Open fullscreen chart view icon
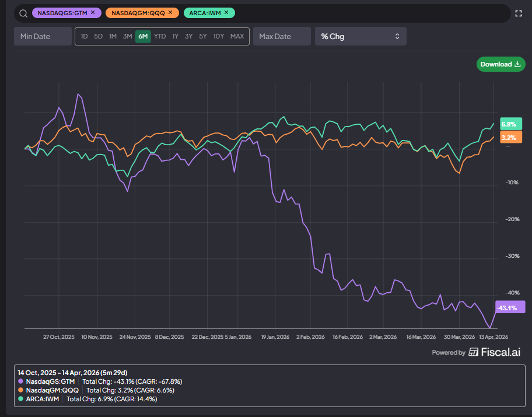 point(519,13)
